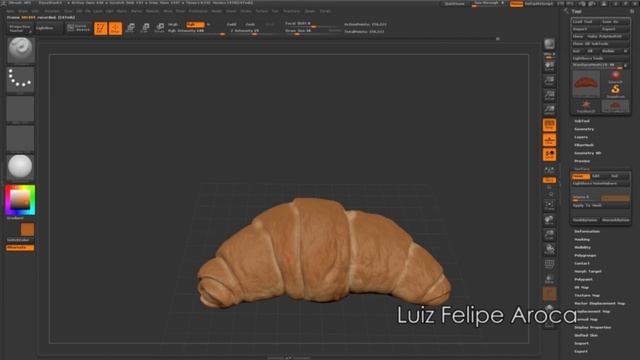Toggle the orange Draw mode button

pyautogui.click(x=115, y=28)
